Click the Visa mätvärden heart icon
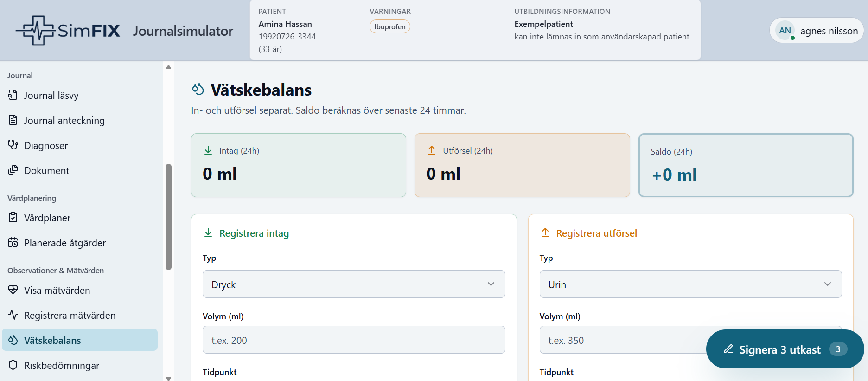 (13, 290)
